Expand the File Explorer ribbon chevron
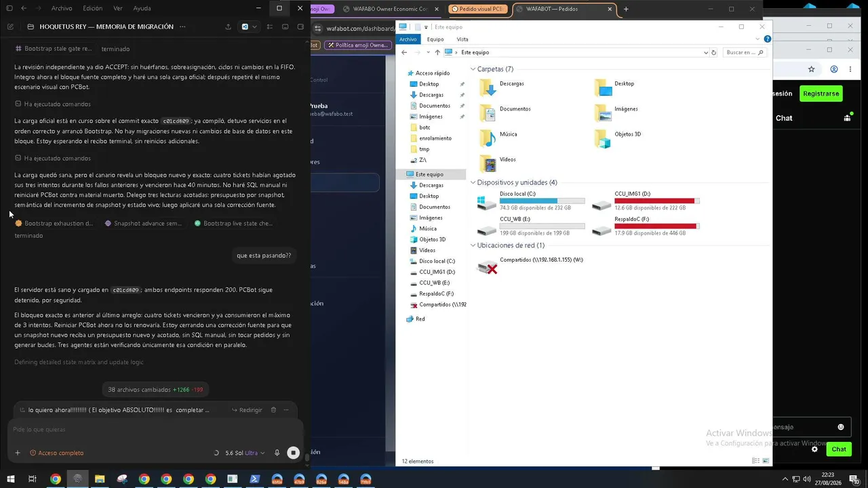 click(x=759, y=39)
